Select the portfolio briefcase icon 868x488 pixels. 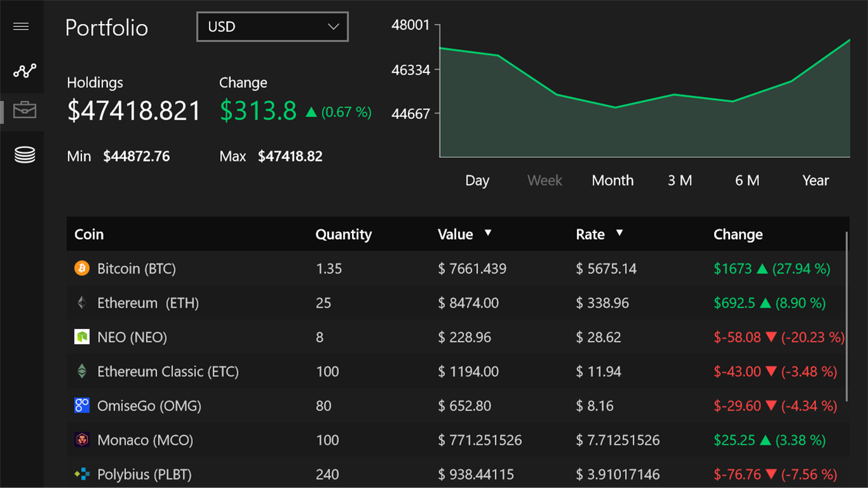[x=25, y=111]
